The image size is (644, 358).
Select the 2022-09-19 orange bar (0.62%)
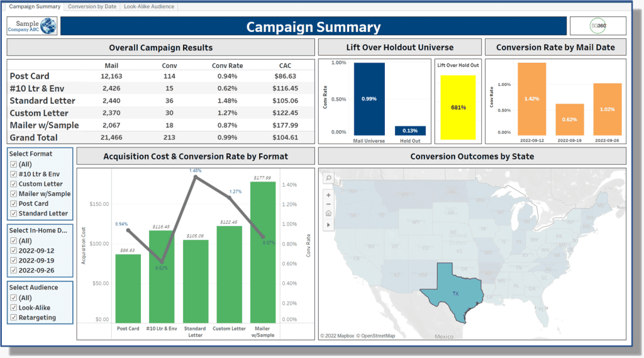[570, 119]
